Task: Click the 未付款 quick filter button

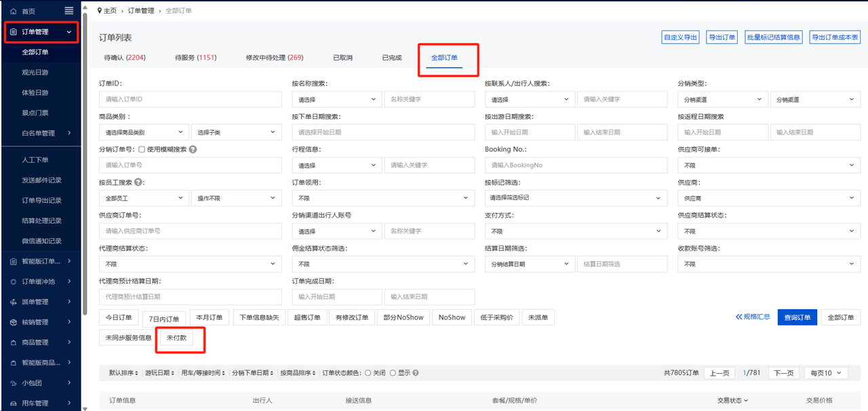Action: click(x=176, y=338)
